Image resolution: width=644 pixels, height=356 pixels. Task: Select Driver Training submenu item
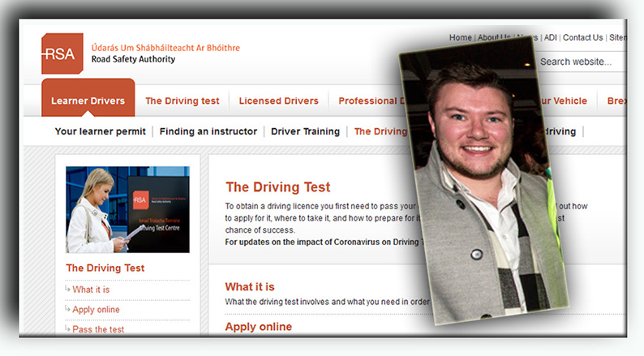(x=305, y=131)
